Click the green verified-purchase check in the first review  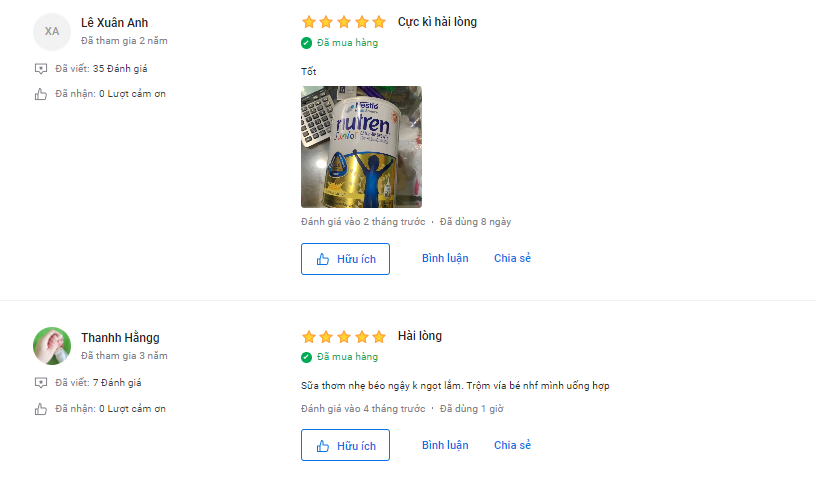(x=307, y=43)
